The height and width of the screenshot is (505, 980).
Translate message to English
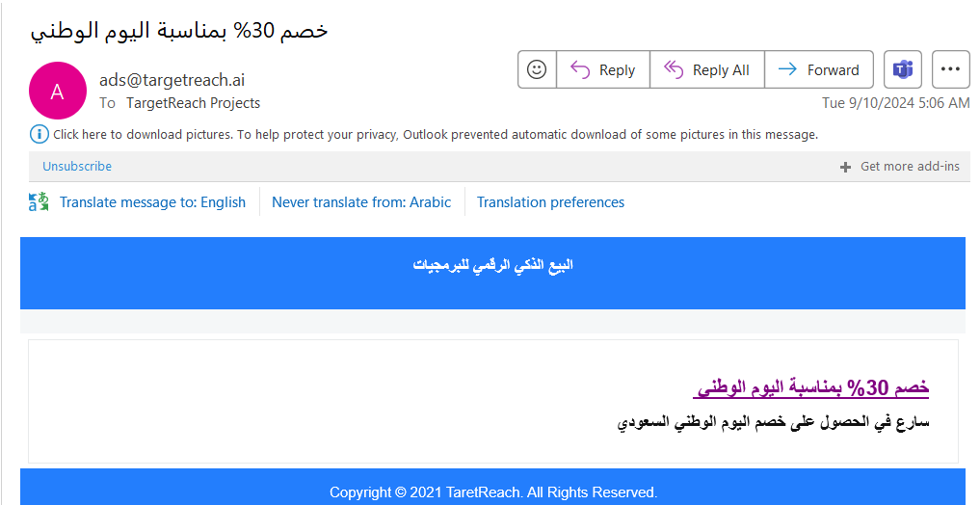(152, 202)
